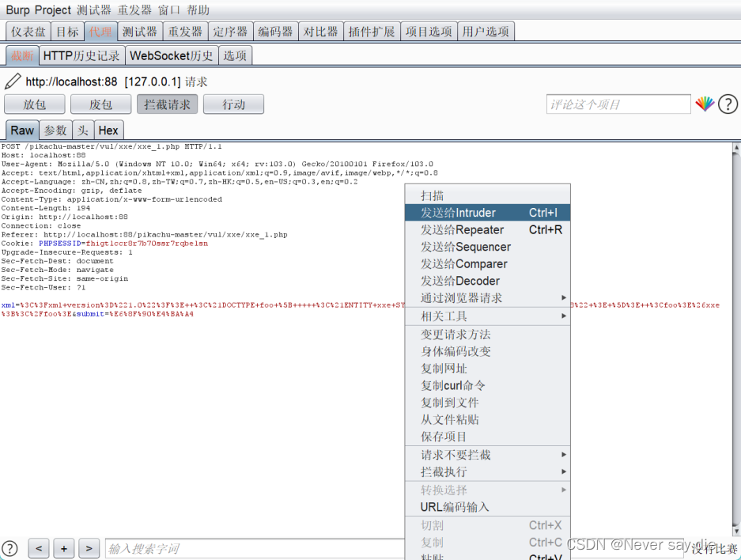741x560 pixels.
Task: Choose 复制到文件 in the context menu
Action: tap(488, 403)
